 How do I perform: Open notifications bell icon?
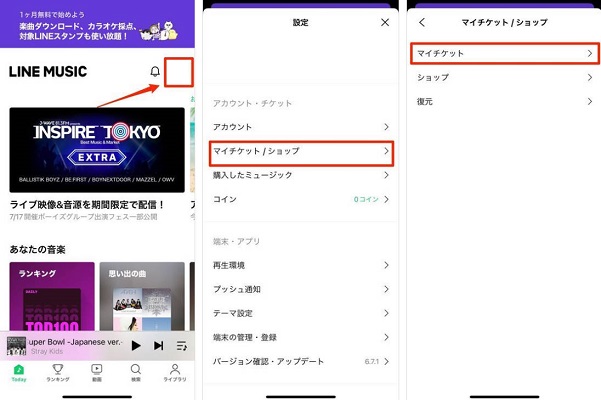click(155, 71)
